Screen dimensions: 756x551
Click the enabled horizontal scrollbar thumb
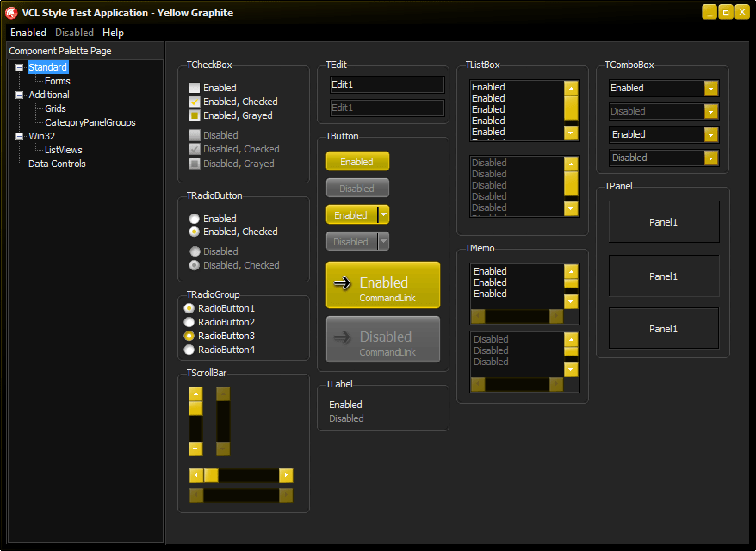[x=211, y=475]
